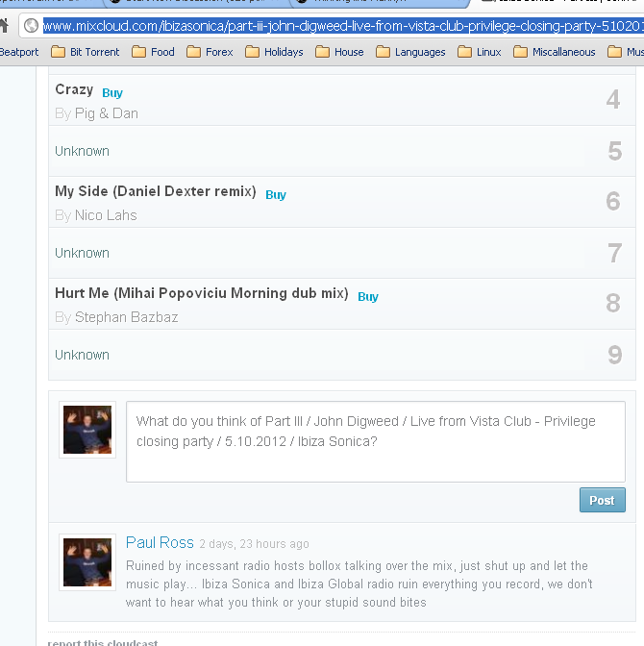Open the Holidays bookmark folder
Screen dimensions: 644x646
click(x=274, y=52)
